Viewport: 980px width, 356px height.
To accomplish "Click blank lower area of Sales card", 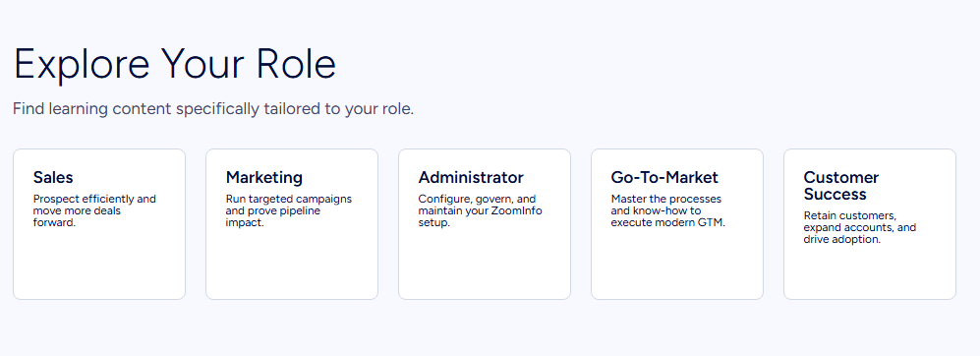I will click(x=99, y=266).
